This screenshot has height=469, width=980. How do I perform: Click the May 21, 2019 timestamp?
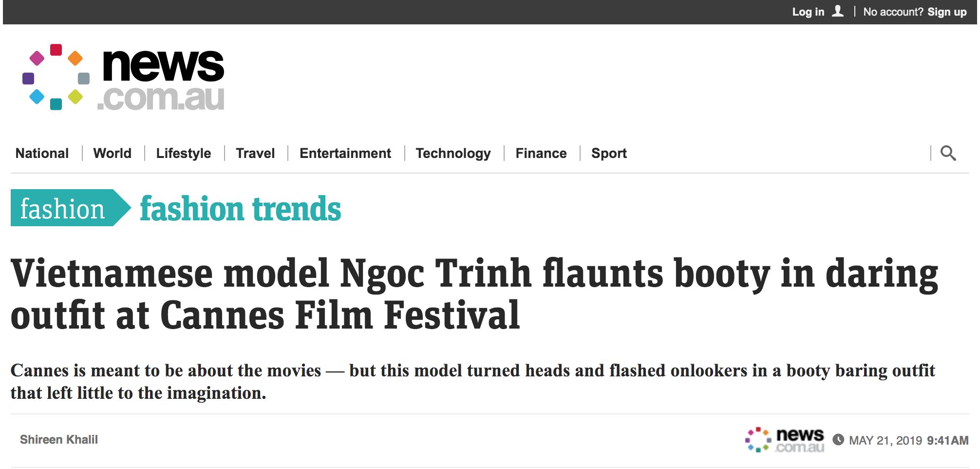click(x=908, y=440)
